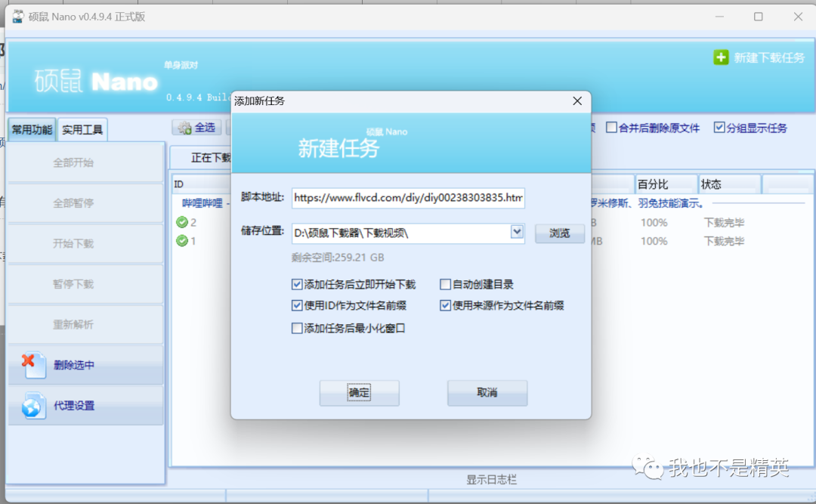Open 代理设置 button
The height and width of the screenshot is (504, 816).
[x=85, y=406]
